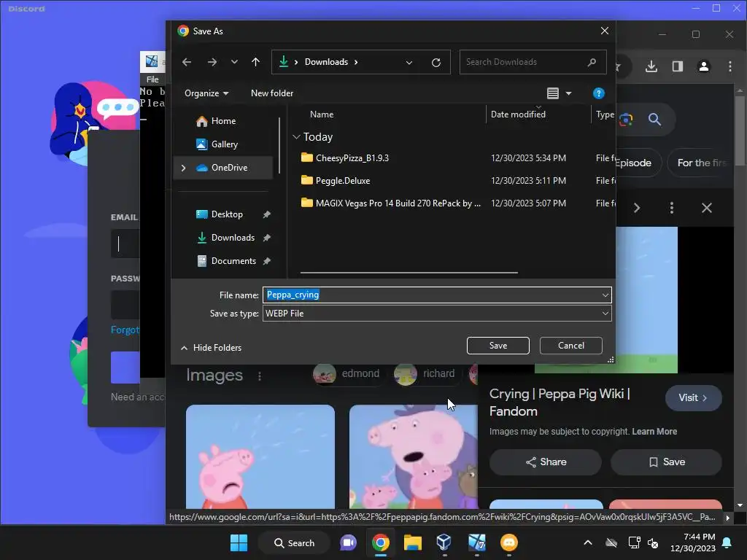Select the 'For the first' filter chip
This screenshot has height=560, width=747.
coord(701,163)
